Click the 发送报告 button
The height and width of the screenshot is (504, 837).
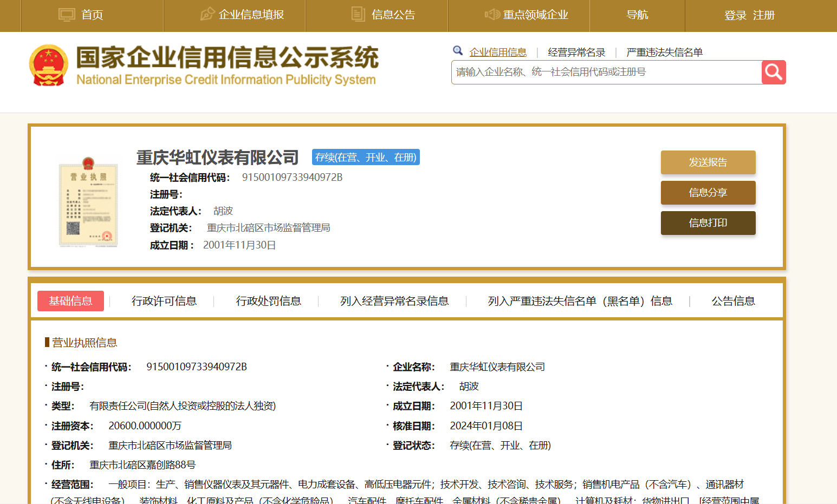[708, 162]
